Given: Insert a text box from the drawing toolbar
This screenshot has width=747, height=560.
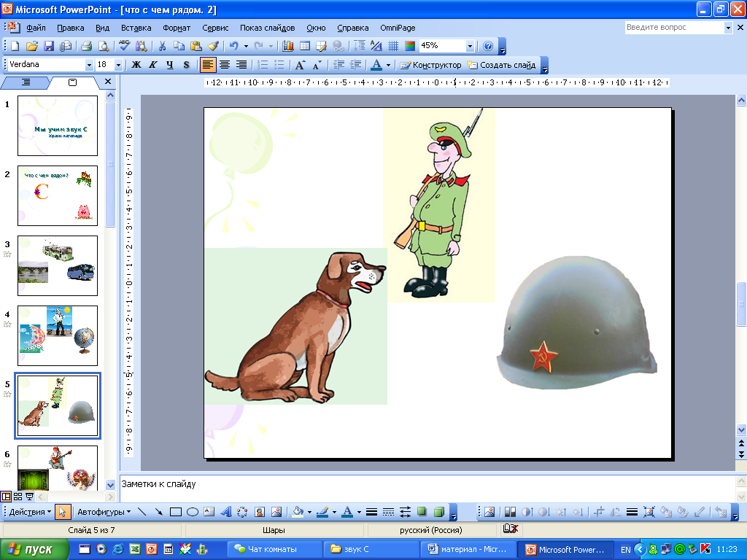Looking at the screenshot, I should [209, 512].
